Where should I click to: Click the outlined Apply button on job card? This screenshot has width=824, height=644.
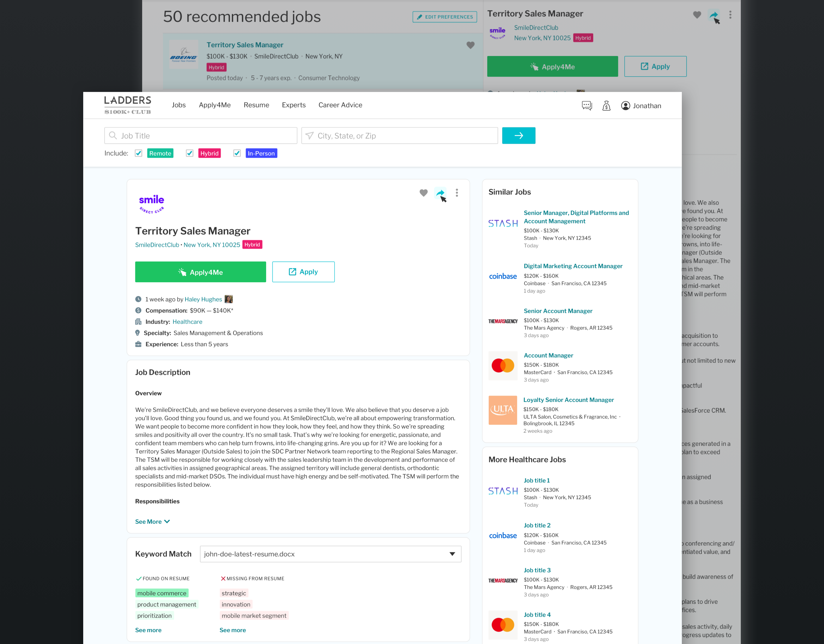pos(303,272)
